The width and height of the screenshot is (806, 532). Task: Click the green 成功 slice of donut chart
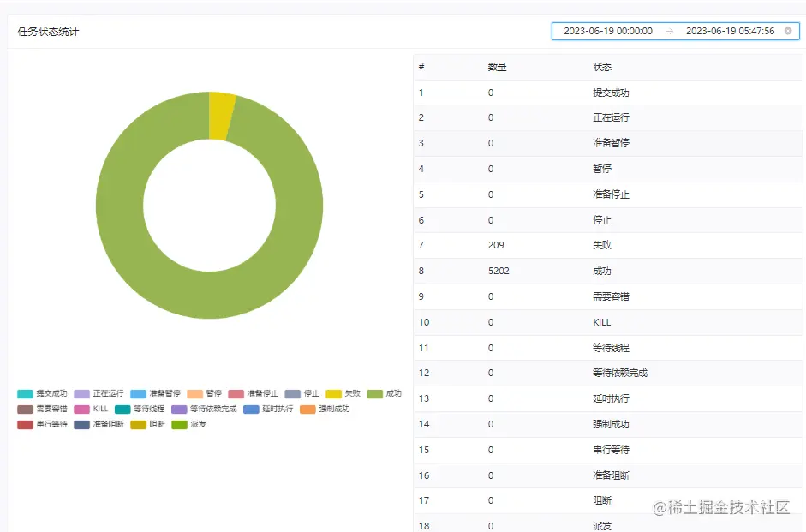209,296
